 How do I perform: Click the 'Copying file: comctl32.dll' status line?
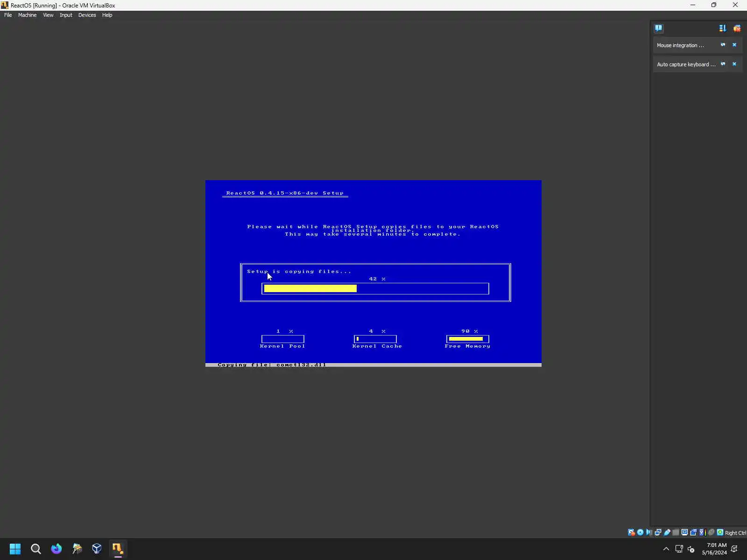[272, 364]
